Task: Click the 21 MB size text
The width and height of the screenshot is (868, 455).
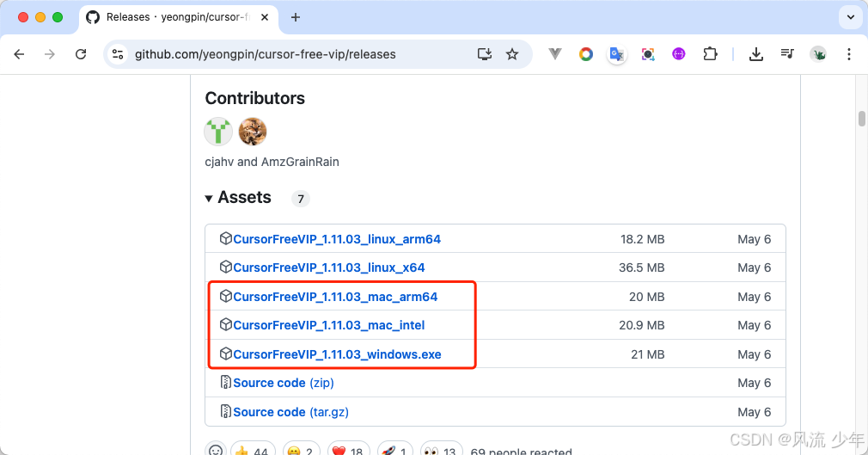Action: tap(648, 354)
